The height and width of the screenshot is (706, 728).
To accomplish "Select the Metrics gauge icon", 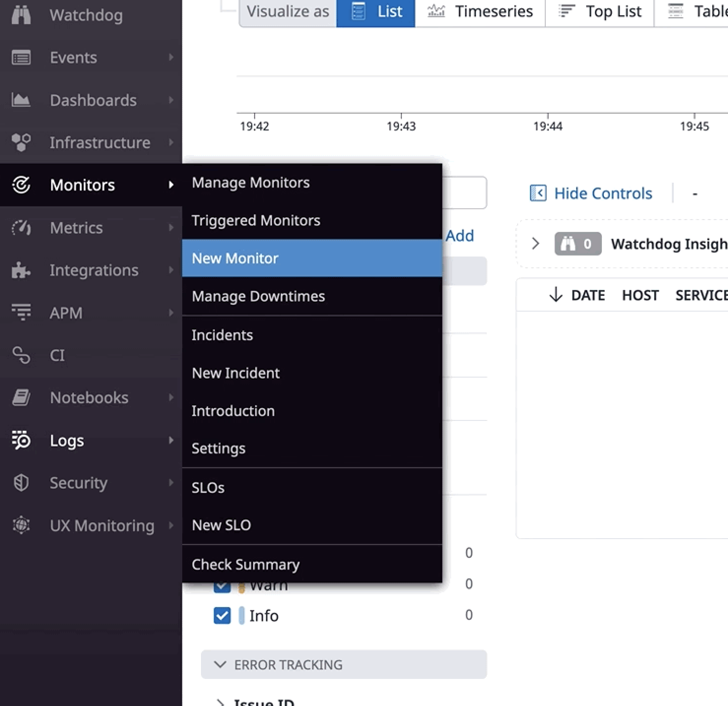I will pyautogui.click(x=21, y=227).
